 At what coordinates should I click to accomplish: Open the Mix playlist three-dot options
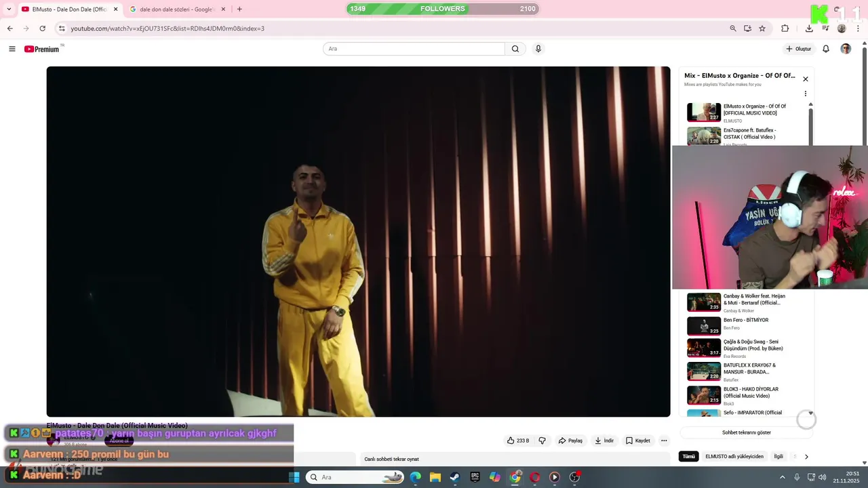[806, 94]
